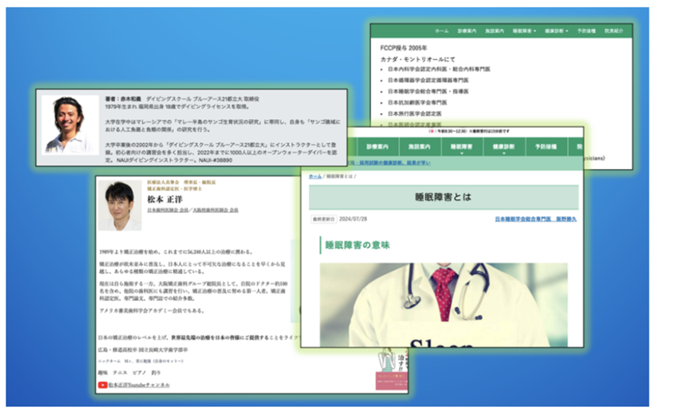Screen dimensions: 680x412
Task: Open the 松本正洋 YouTube channel link
Action: click(x=139, y=385)
